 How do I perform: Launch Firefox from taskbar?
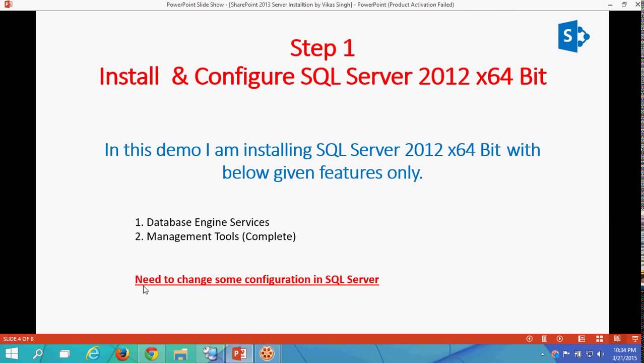click(122, 354)
